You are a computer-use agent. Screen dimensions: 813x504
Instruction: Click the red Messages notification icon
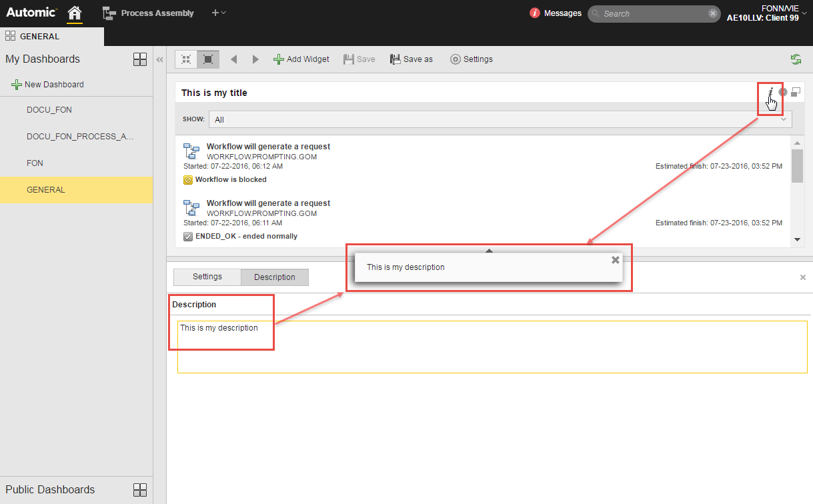tap(535, 13)
